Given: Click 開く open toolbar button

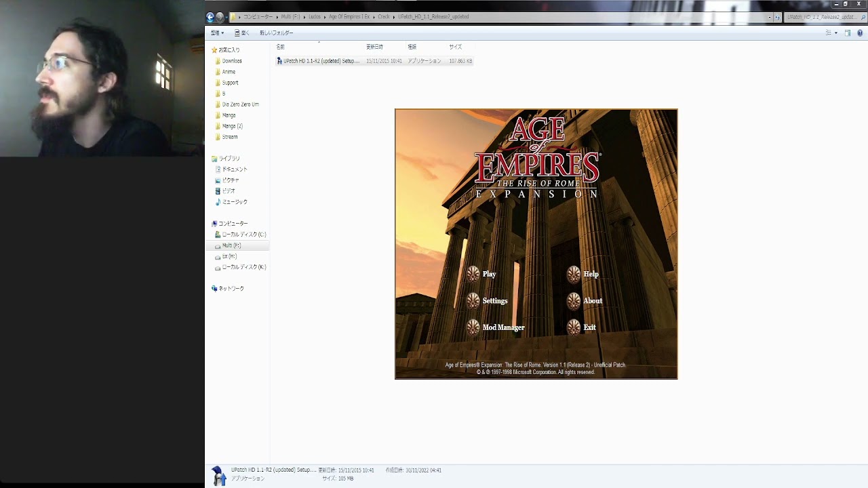Looking at the screenshot, I should click(x=242, y=33).
